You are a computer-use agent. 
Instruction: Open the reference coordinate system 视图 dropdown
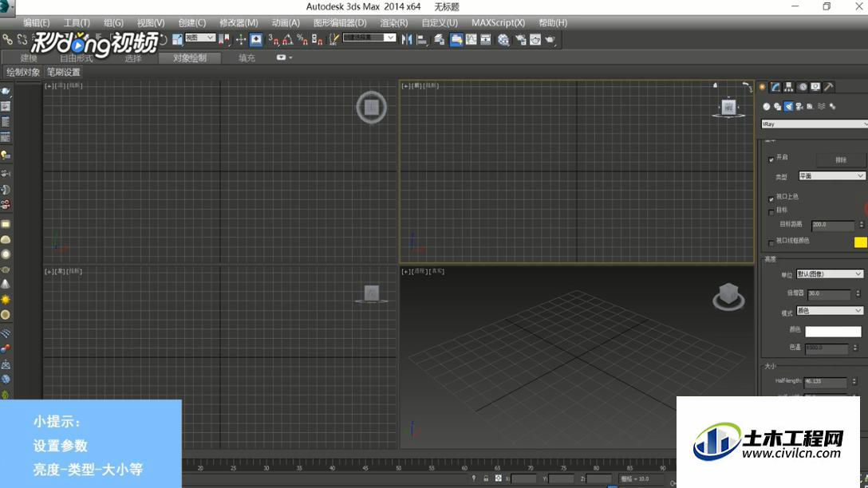(x=199, y=37)
